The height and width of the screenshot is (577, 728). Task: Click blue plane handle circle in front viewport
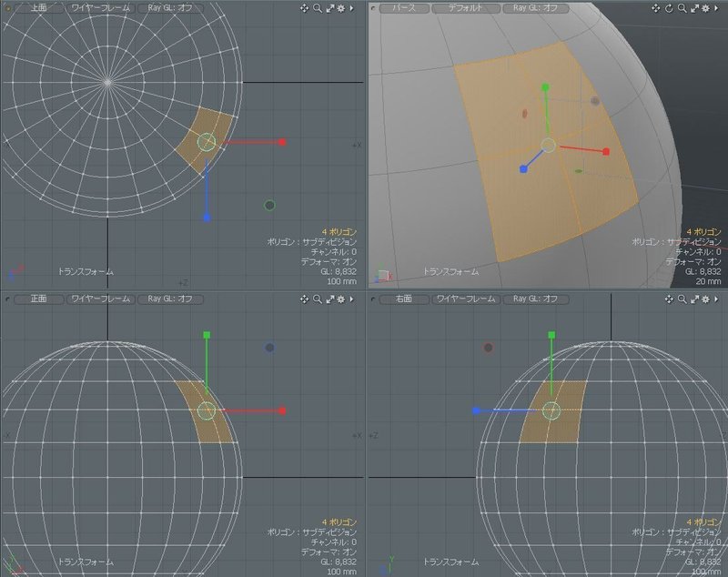click(x=269, y=348)
